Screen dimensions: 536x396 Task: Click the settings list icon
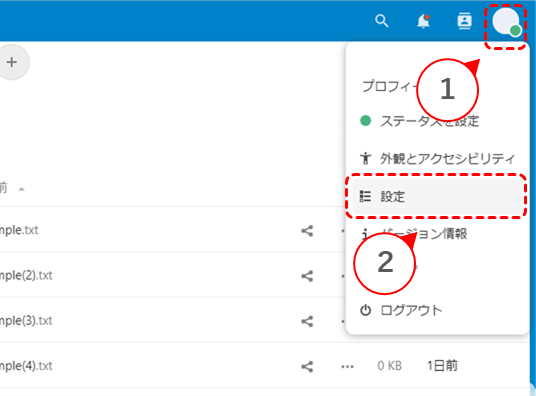click(365, 196)
